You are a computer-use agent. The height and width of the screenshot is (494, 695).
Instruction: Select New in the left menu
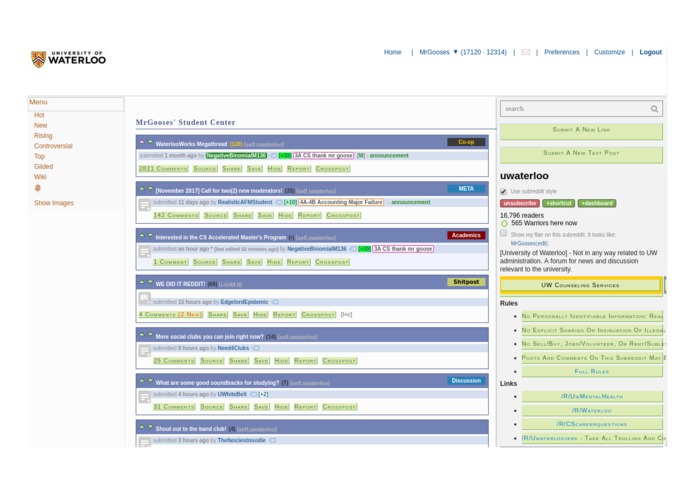tap(40, 125)
